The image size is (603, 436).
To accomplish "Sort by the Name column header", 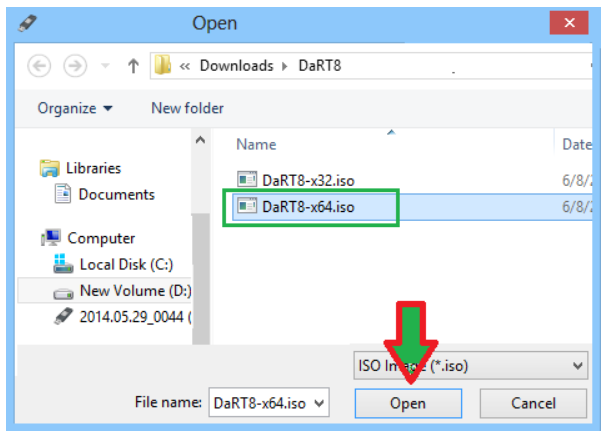I will [256, 145].
